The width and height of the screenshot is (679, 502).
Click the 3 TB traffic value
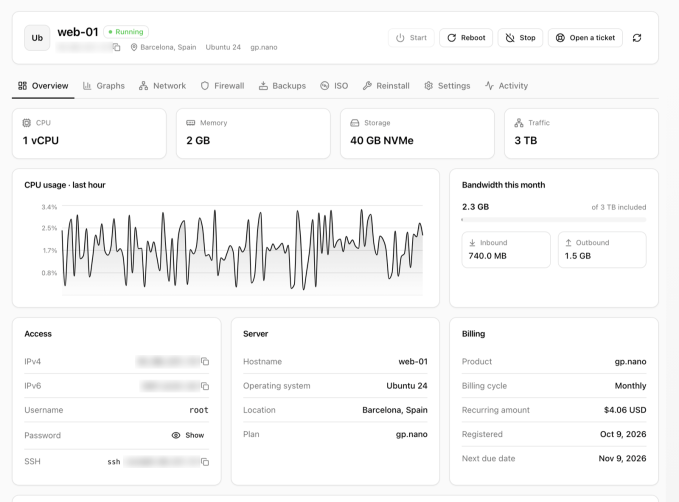click(526, 140)
